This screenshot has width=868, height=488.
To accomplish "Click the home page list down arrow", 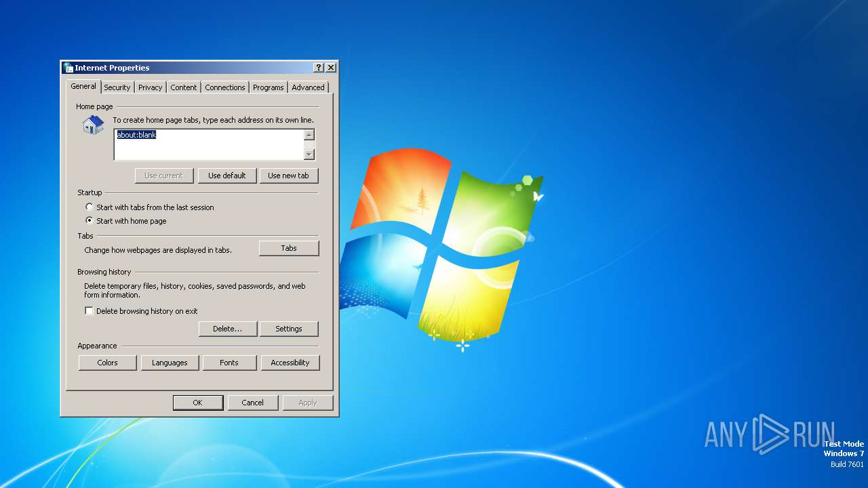I will click(309, 155).
